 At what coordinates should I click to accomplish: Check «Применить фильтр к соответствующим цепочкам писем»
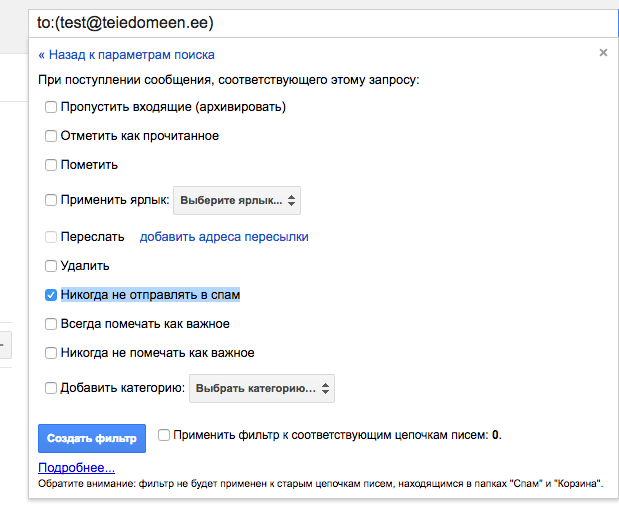164,435
